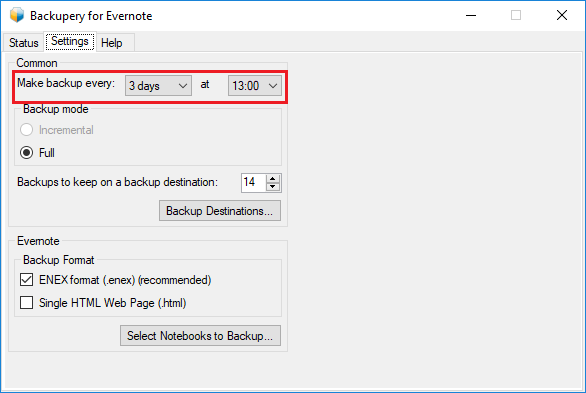This screenshot has height=393, width=586.
Task: Go to the Help tab
Action: (x=112, y=43)
